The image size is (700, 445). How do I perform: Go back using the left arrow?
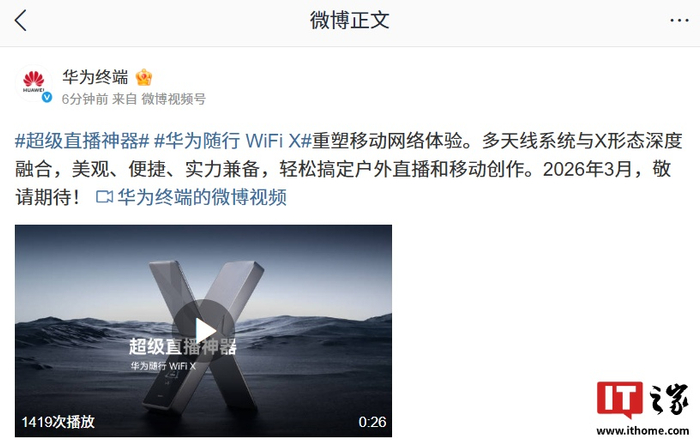[21, 21]
